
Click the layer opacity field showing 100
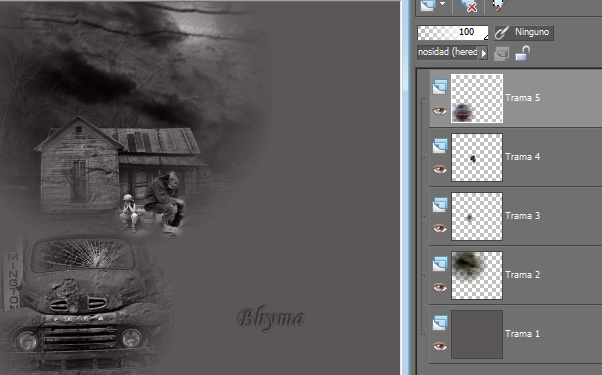coord(453,32)
